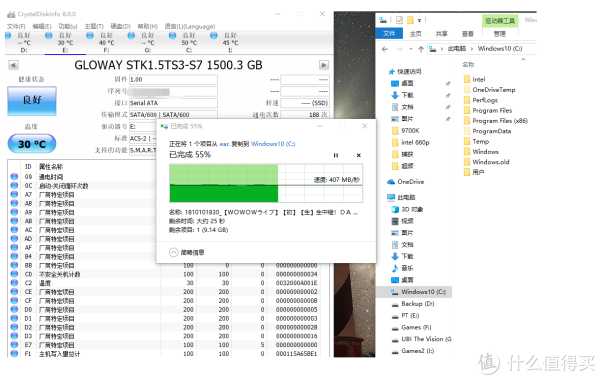Click the 30 °C temperature button
The width and height of the screenshot is (600, 380).
(32, 144)
